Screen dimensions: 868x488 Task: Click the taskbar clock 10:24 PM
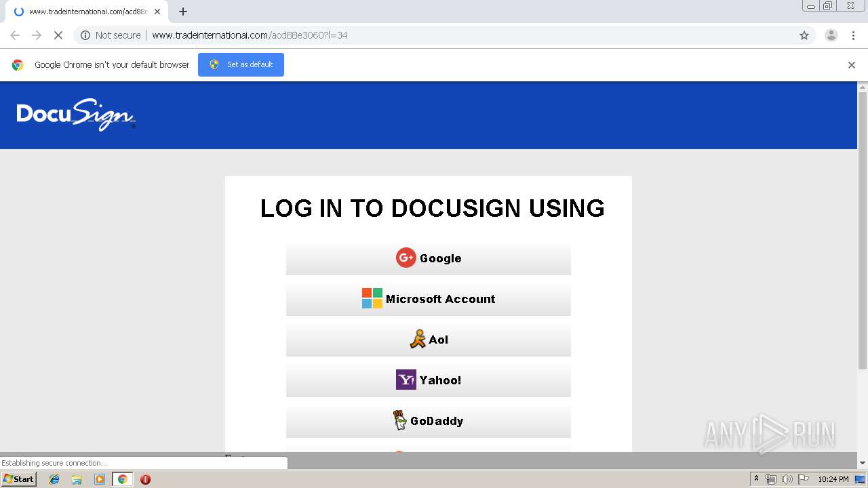(x=833, y=479)
